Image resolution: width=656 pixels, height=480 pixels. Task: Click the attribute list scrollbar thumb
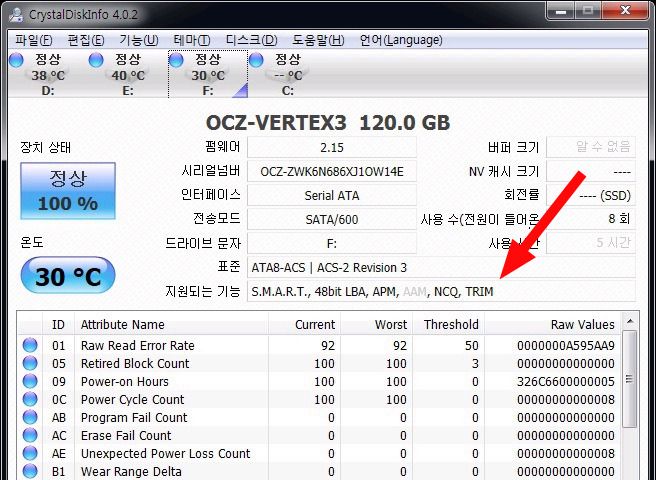[x=630, y=379]
